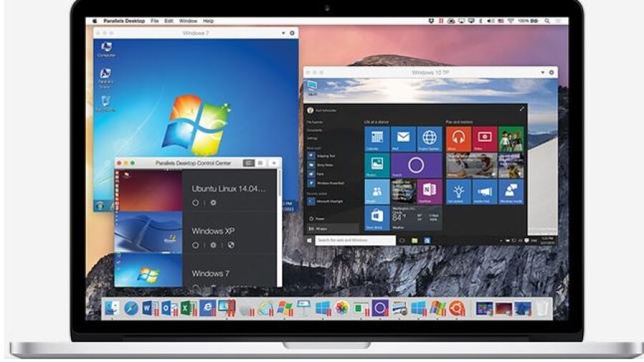Open the Get Started lightbulb tile
Image resolution: width=644 pixels, height=362 pixels.
tap(459, 192)
